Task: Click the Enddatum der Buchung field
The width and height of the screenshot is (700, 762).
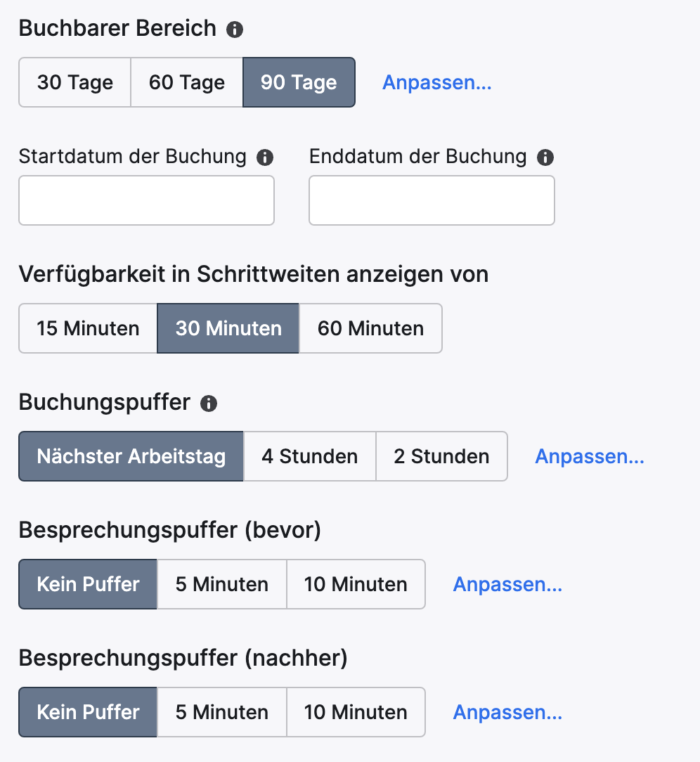Action: coord(432,200)
